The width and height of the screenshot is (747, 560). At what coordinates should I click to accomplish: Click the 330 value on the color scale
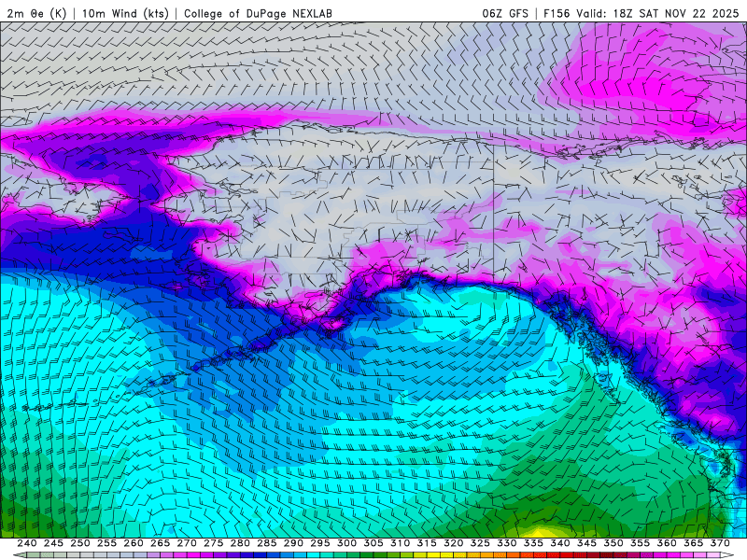click(x=507, y=543)
